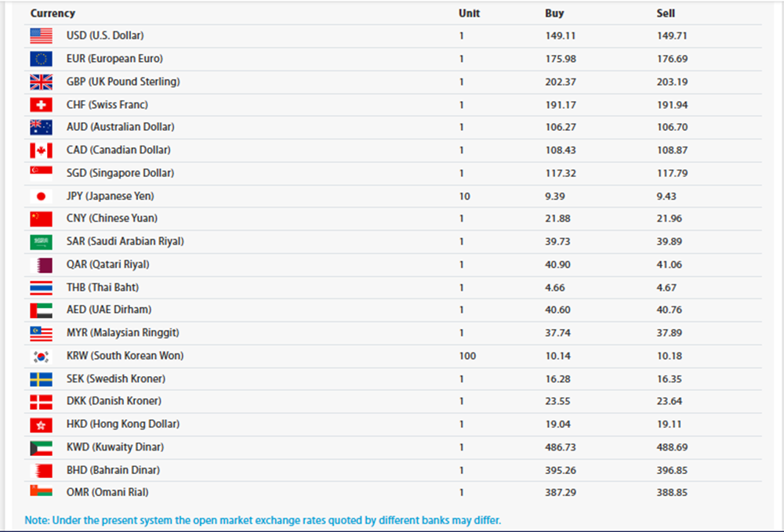Click the European Union flag icon
Image resolution: width=784 pixels, height=532 pixels.
tap(41, 59)
